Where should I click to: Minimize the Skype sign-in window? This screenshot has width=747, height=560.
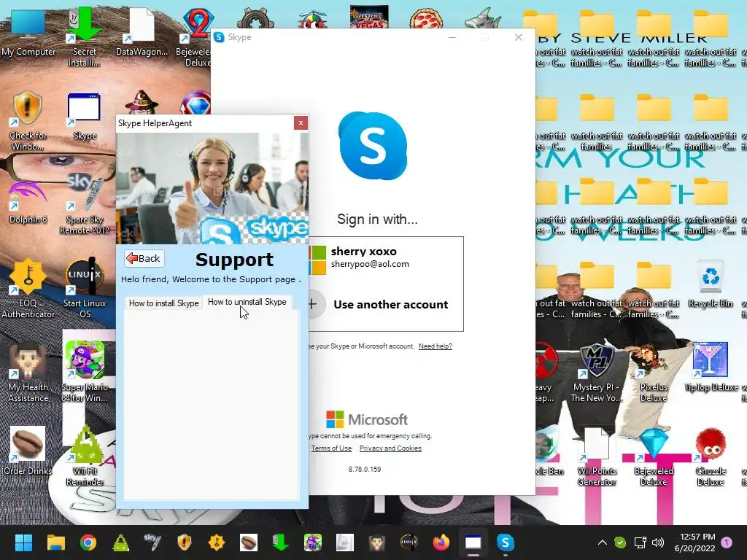pos(452,37)
